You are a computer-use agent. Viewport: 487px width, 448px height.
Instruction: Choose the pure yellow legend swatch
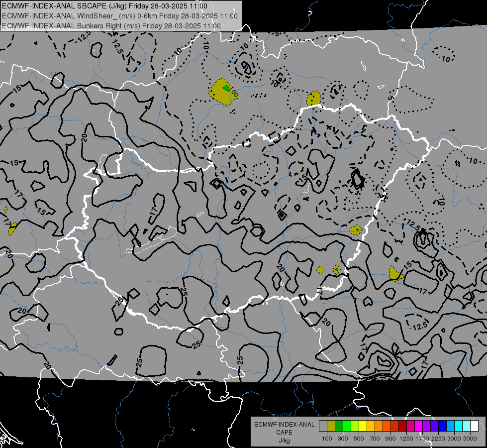click(x=363, y=426)
